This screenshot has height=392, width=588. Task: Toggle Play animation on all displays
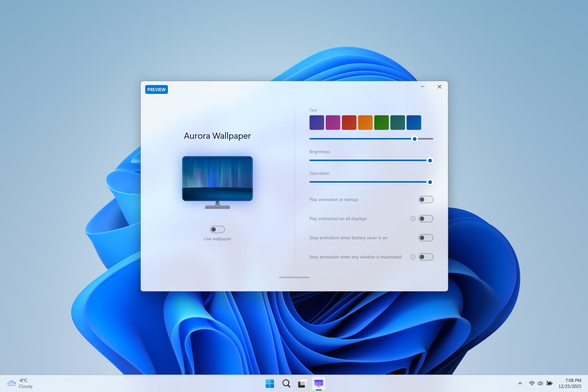[425, 219]
